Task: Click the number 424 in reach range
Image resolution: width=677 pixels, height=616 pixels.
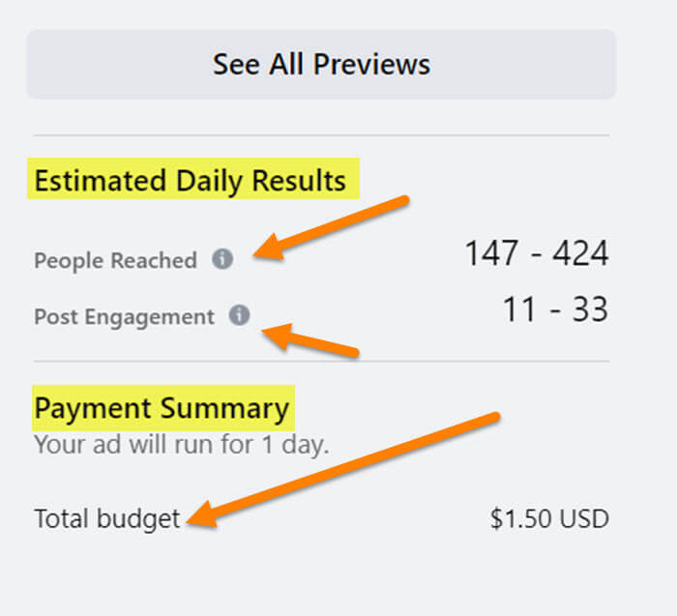Action: tap(580, 253)
